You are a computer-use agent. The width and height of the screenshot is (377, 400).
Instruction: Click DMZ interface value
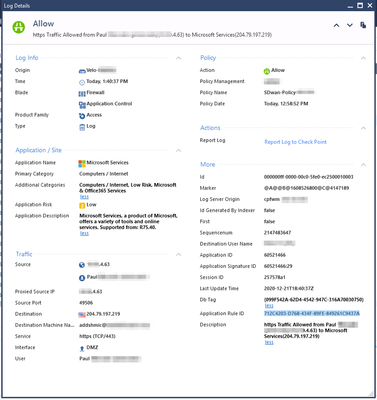92,347
